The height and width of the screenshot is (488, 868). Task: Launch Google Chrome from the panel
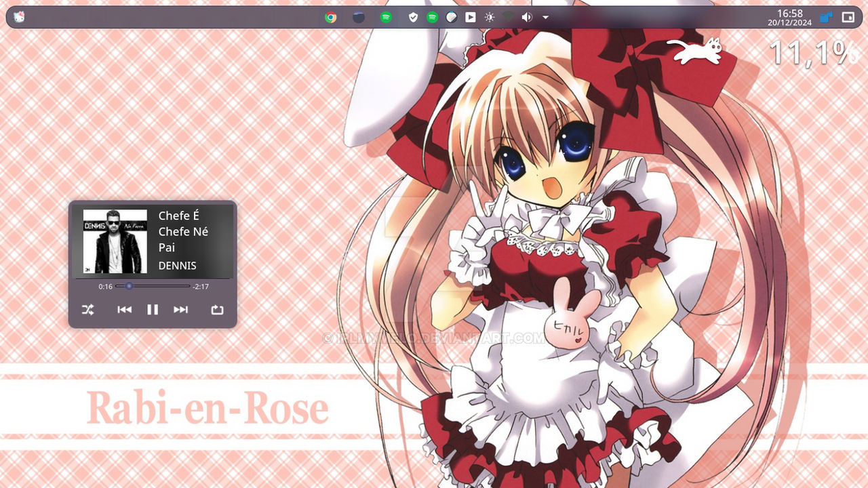coord(331,18)
